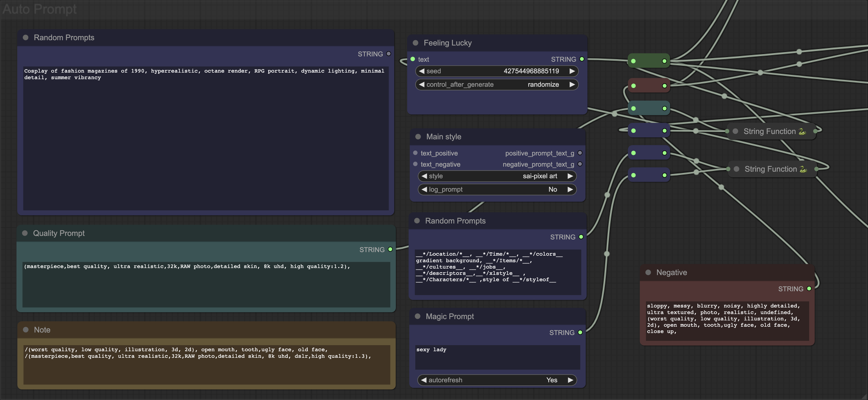
Task: Click the Magic Prompt text field
Action: coord(498,357)
